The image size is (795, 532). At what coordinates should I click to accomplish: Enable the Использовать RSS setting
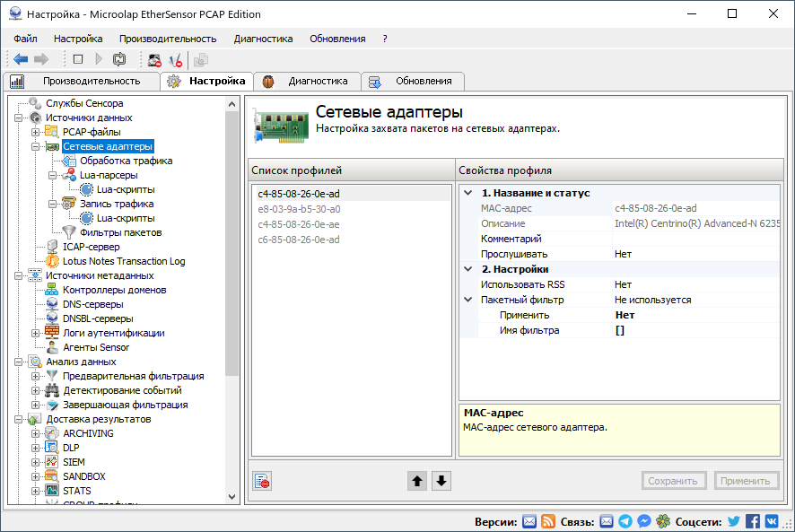(x=624, y=283)
